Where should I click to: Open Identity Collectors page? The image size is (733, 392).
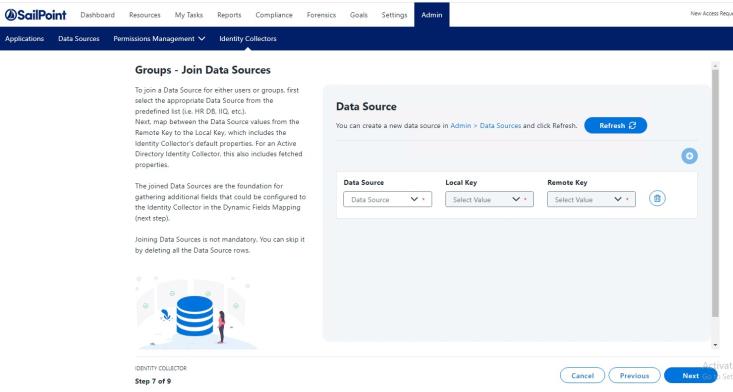(248, 39)
